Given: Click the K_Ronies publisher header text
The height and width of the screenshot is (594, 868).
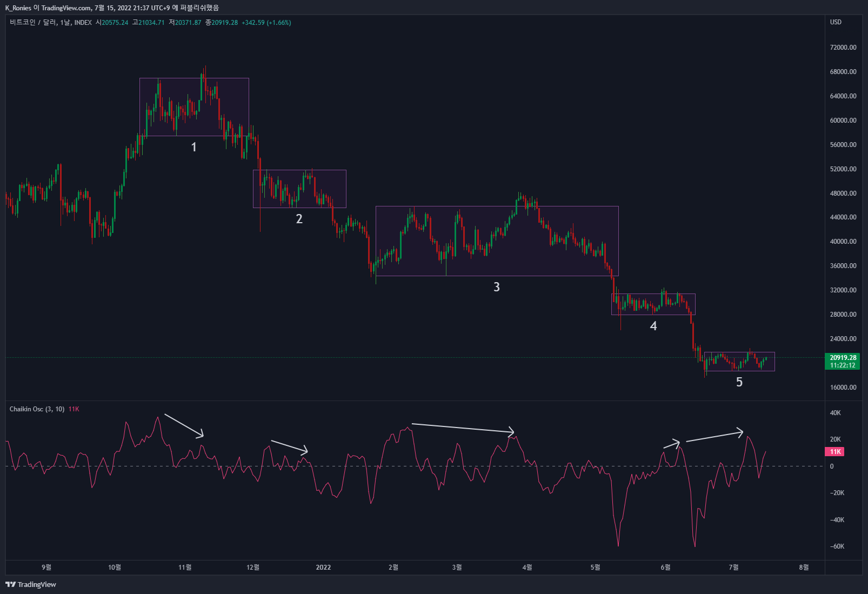Looking at the screenshot, I should point(18,8).
